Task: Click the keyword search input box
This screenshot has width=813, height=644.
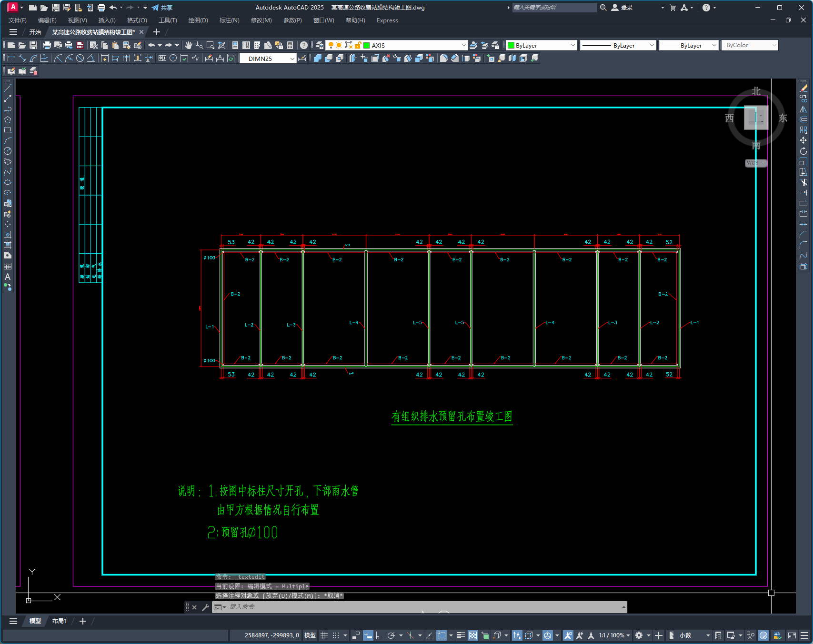Action: (554, 8)
